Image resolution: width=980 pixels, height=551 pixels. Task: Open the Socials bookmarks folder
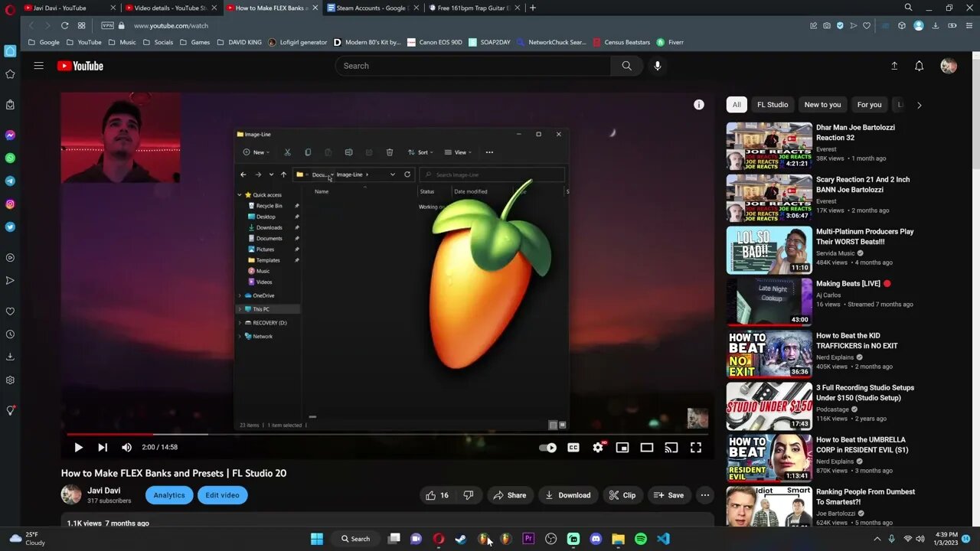click(x=158, y=42)
